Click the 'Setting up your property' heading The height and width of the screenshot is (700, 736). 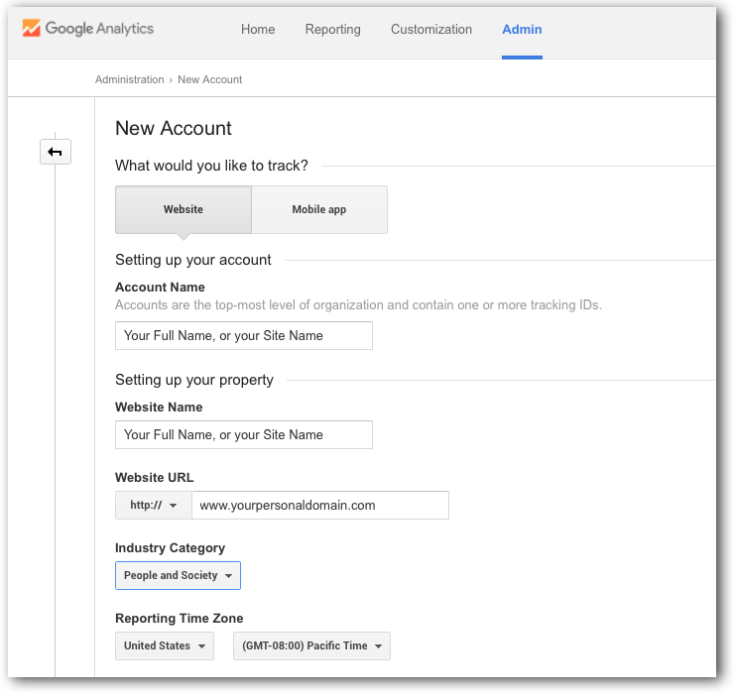click(x=194, y=380)
